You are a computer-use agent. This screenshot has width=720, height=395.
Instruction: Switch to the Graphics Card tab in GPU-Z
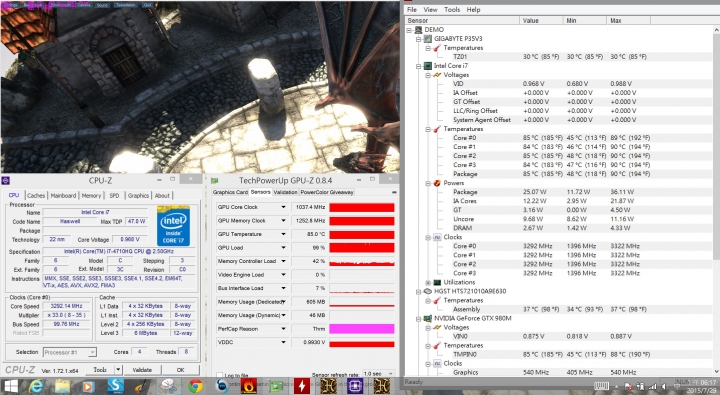point(230,192)
